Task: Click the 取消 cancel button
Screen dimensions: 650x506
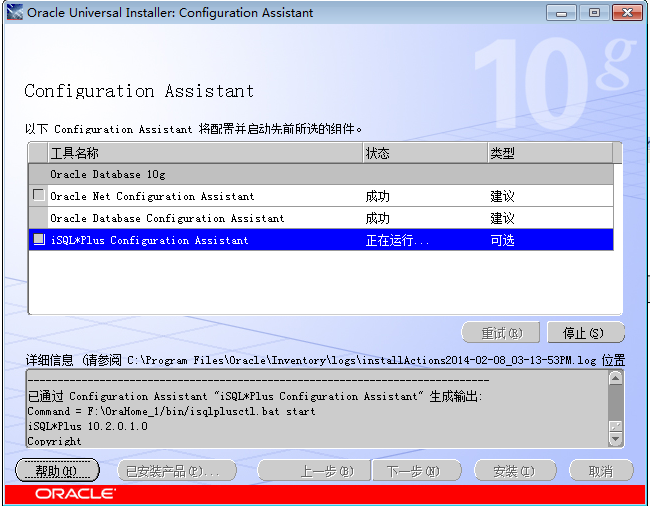Action: [601, 470]
